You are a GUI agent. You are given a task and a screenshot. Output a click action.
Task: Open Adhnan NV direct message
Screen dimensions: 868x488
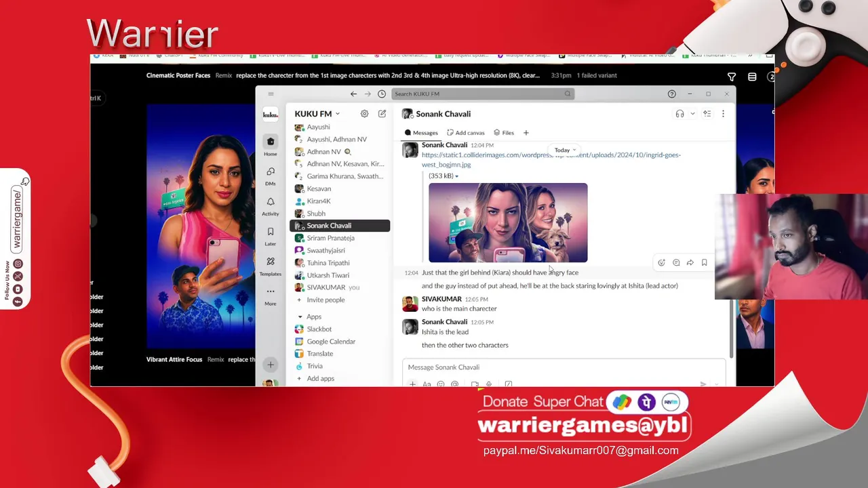339,152
